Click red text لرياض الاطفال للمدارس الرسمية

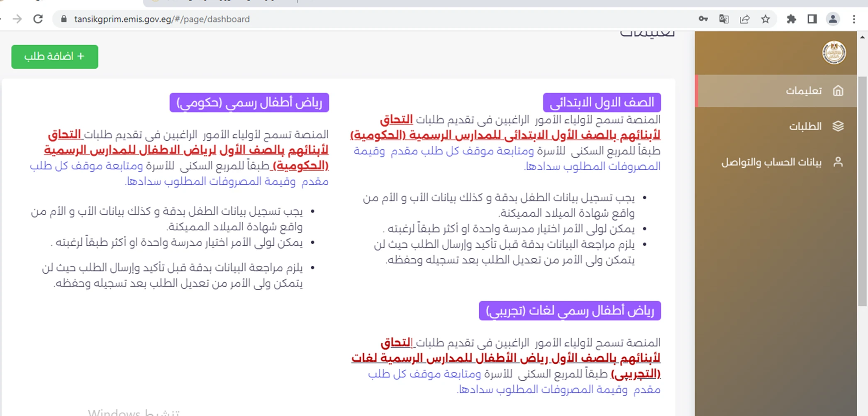[131, 150]
